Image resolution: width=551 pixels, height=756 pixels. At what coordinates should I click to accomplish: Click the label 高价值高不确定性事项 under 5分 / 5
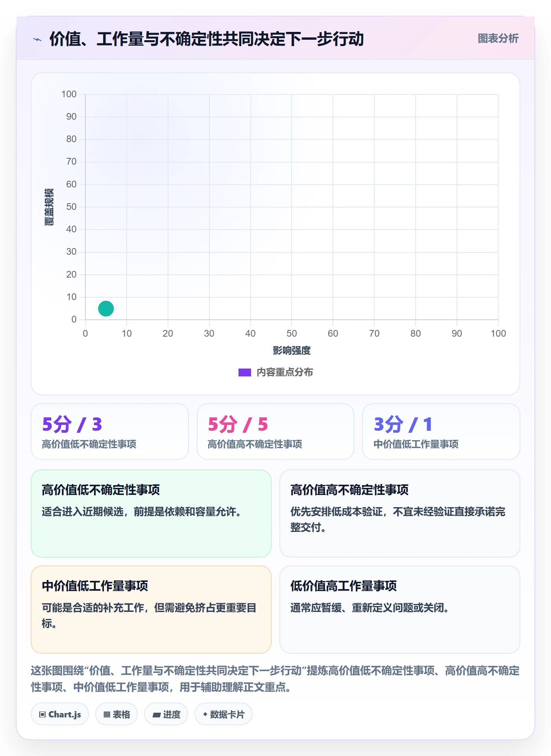(x=255, y=444)
